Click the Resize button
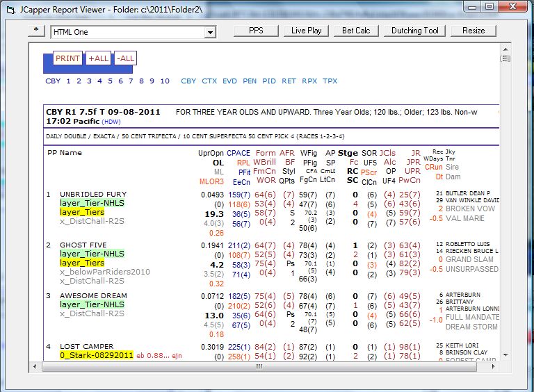The height and width of the screenshot is (392, 534). 474,31
